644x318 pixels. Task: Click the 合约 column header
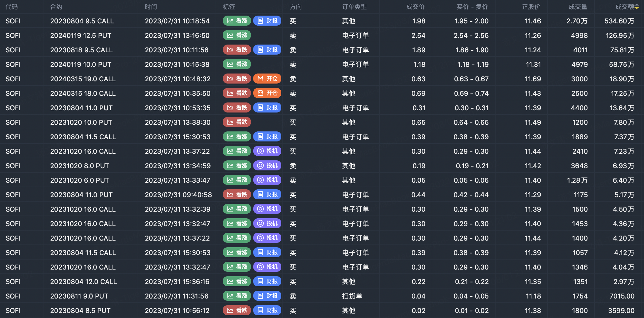(56, 7)
